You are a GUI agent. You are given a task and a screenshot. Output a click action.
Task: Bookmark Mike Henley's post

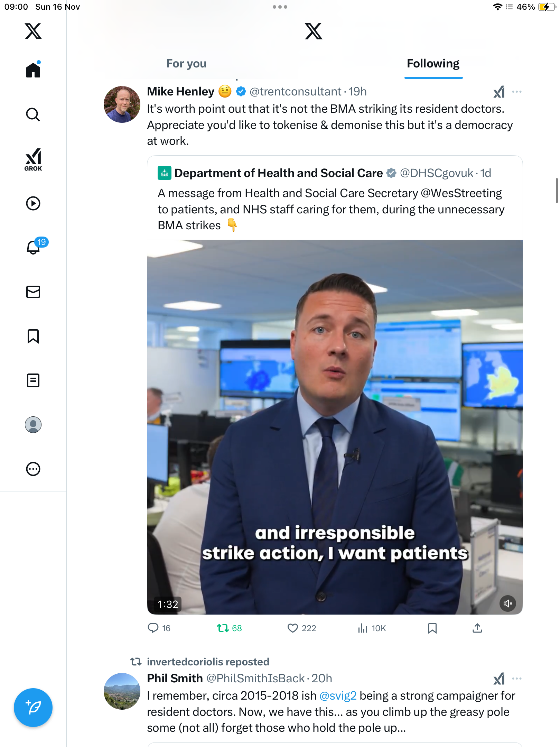[432, 628]
